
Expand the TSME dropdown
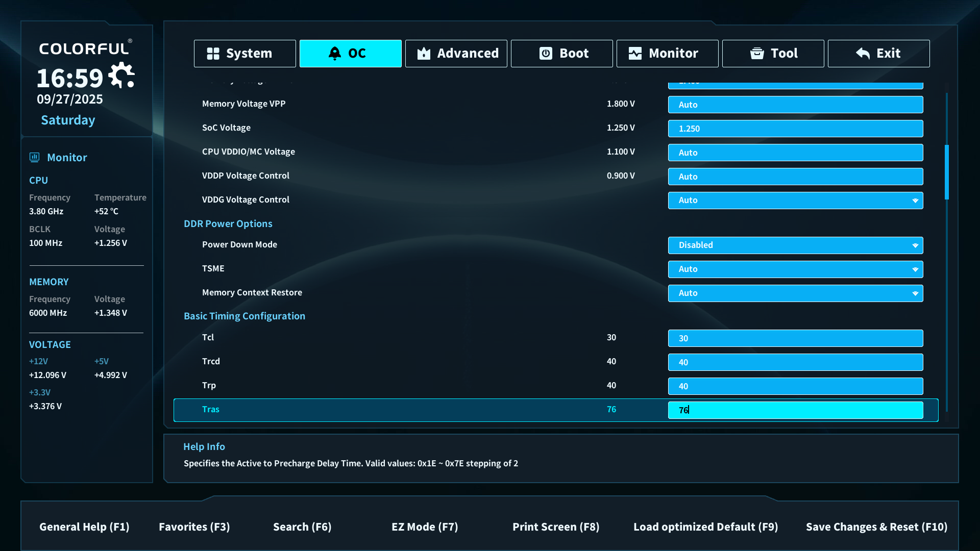(x=796, y=269)
